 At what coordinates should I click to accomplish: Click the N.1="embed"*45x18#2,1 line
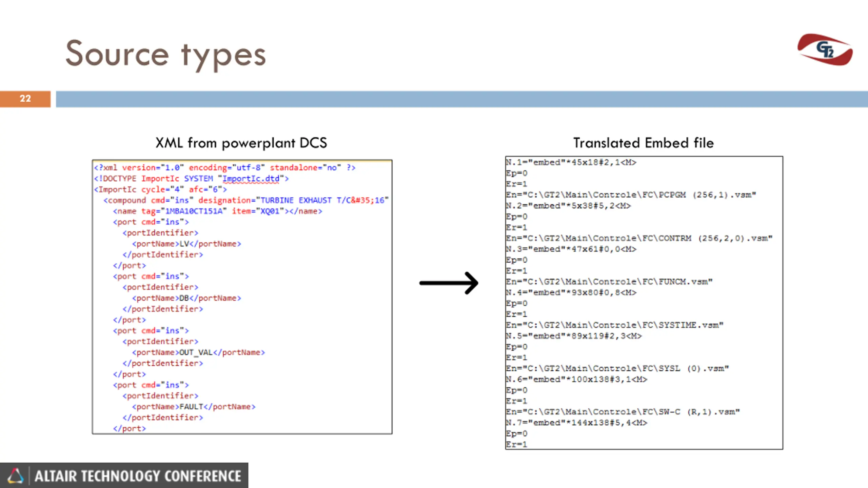pyautogui.click(x=571, y=162)
